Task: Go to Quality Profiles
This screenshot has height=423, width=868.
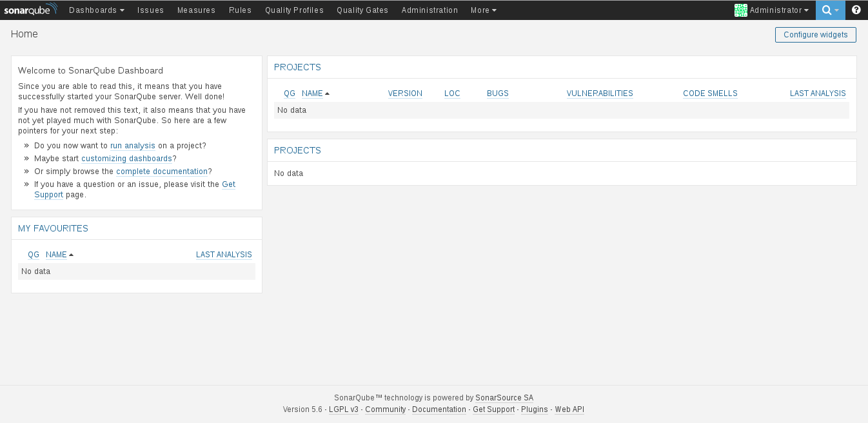Action: point(294,10)
